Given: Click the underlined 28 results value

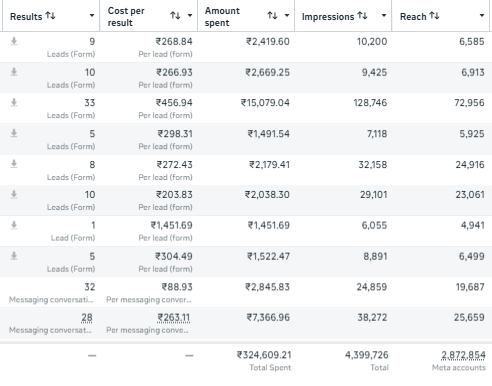Looking at the screenshot, I should pos(87,318).
